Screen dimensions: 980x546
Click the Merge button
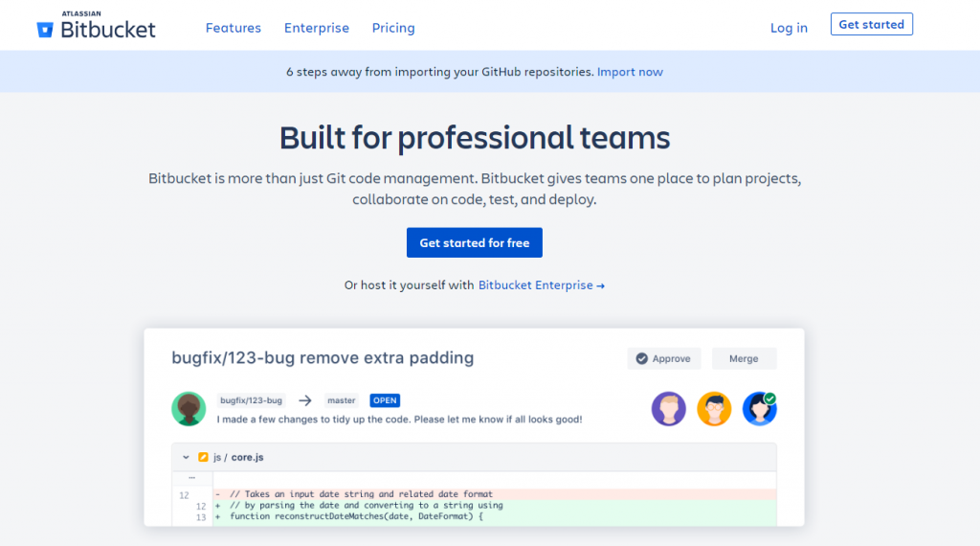click(x=744, y=358)
